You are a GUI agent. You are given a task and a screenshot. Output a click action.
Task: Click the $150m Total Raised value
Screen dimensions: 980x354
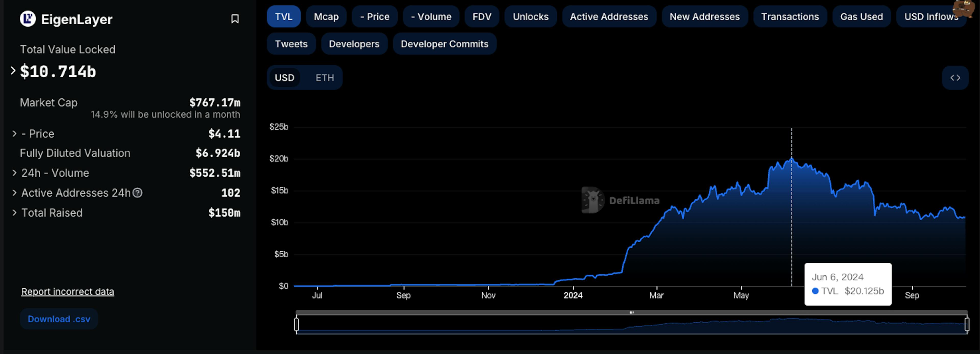pyautogui.click(x=224, y=213)
